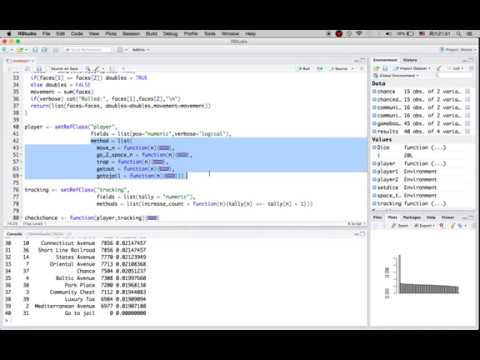Click the save workspace icon in Environment pane

tap(385, 68)
